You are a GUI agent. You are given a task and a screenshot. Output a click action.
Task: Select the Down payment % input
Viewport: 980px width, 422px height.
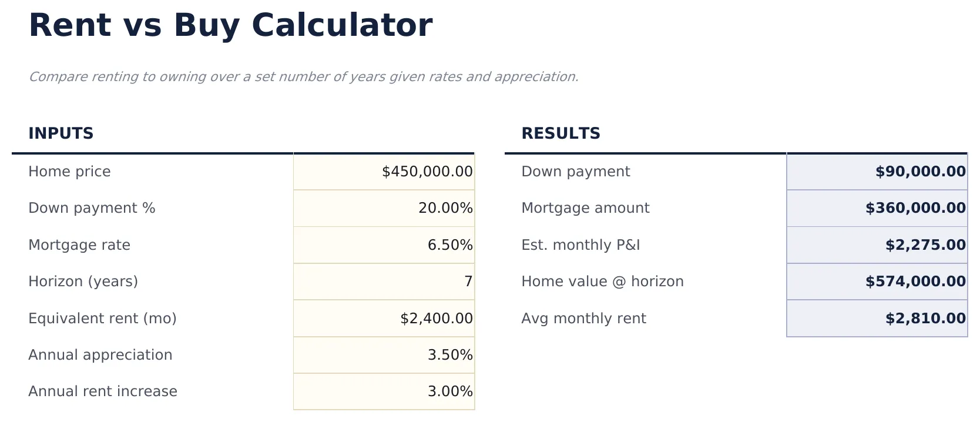pos(384,208)
